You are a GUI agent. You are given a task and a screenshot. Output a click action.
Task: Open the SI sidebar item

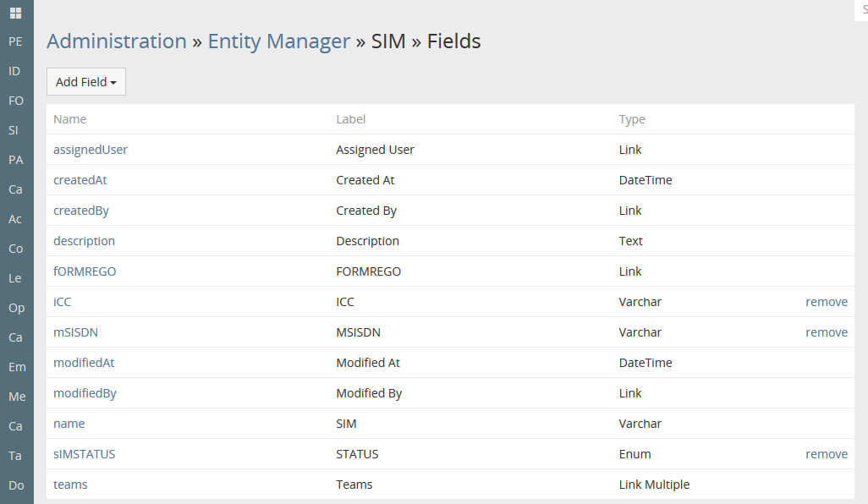pyautogui.click(x=14, y=130)
